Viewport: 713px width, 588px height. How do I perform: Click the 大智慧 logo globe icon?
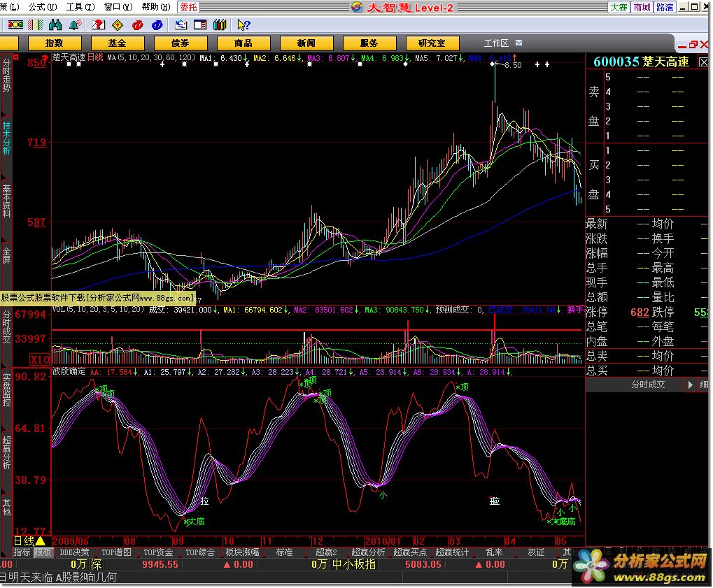[357, 7]
